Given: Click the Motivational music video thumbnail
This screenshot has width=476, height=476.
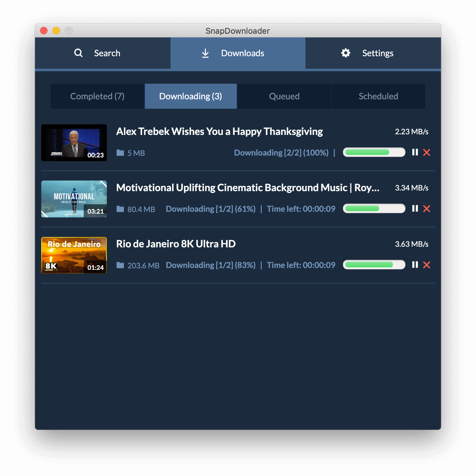Looking at the screenshot, I should click(74, 199).
